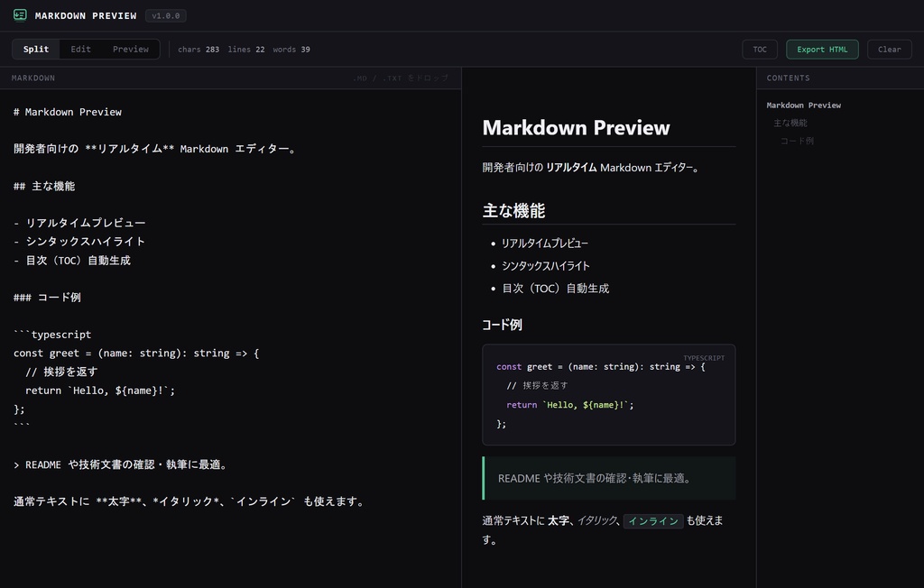
Task: Click the lines 22 counter
Action: point(246,50)
